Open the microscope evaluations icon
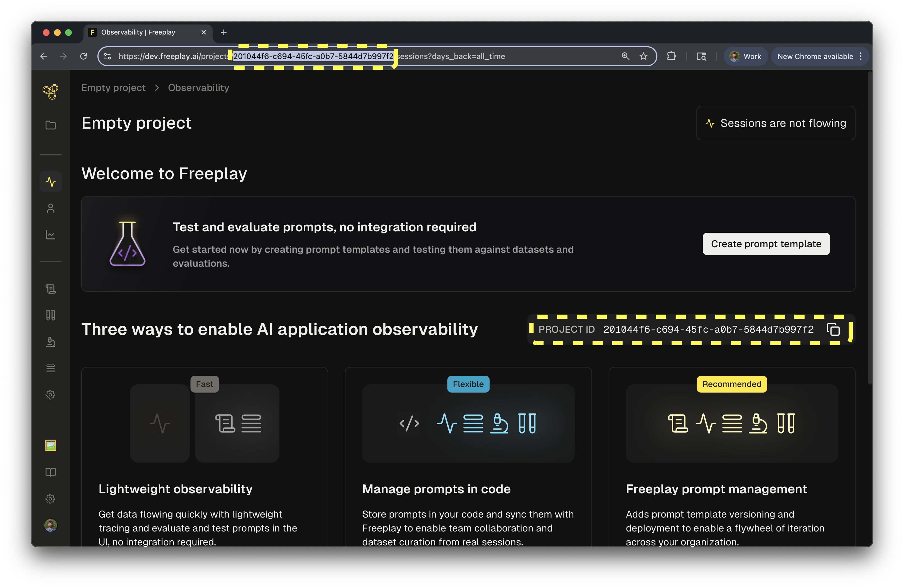This screenshot has width=904, height=588. pyautogui.click(x=51, y=342)
